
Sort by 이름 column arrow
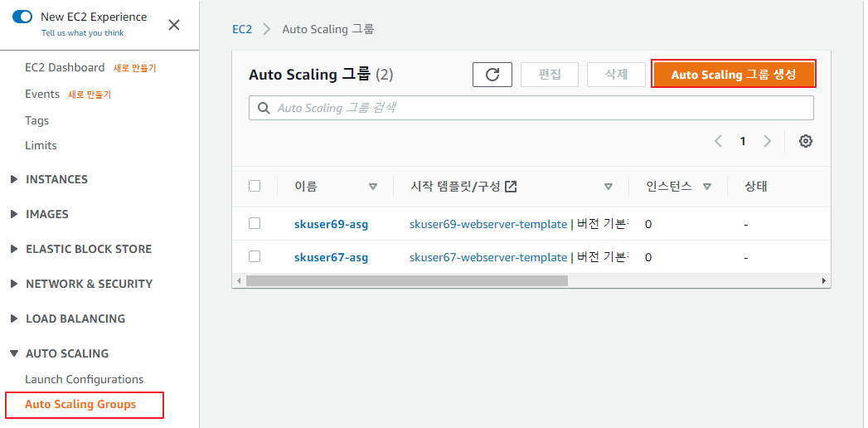pyautogui.click(x=373, y=187)
